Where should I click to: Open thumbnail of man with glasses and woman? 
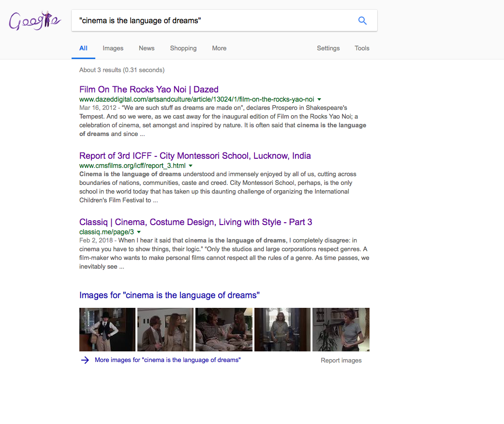(x=165, y=330)
